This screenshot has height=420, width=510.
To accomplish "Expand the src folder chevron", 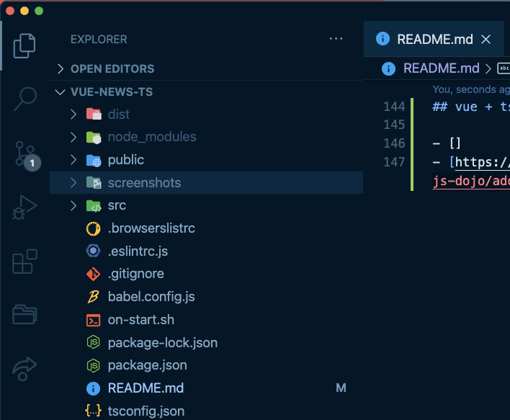I will coord(73,206).
